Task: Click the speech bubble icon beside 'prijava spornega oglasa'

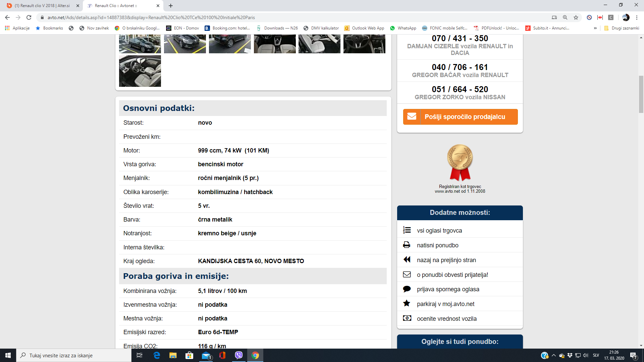Action: click(407, 289)
